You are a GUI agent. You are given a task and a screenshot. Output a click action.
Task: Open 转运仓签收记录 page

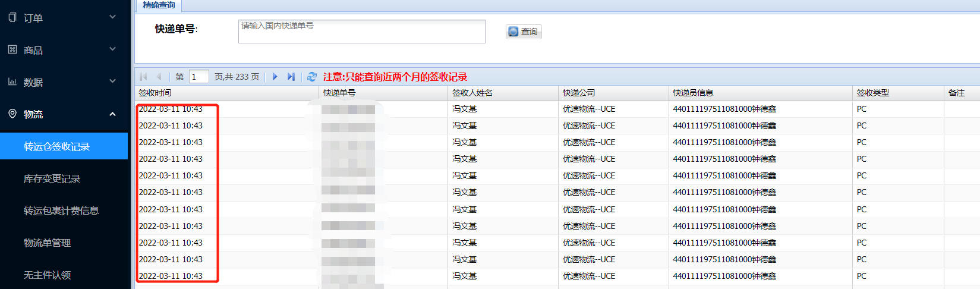point(64,146)
